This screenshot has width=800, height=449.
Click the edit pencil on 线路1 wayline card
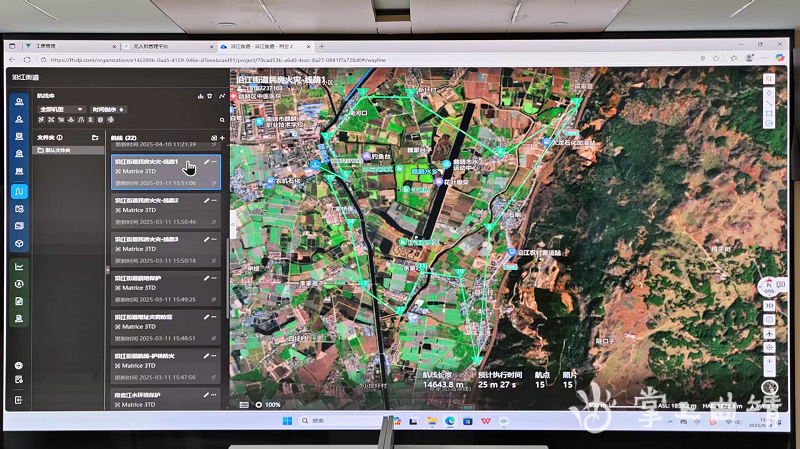pos(207,160)
